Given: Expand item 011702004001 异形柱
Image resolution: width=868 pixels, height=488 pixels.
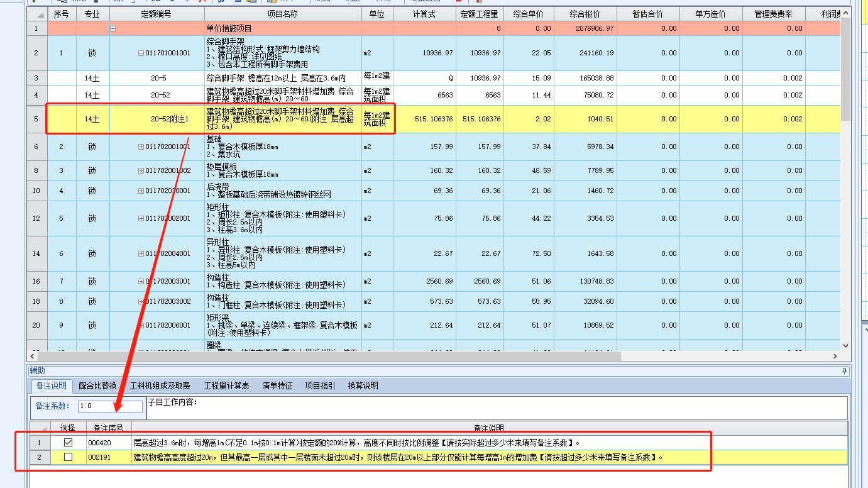Looking at the screenshot, I should coord(141,253).
